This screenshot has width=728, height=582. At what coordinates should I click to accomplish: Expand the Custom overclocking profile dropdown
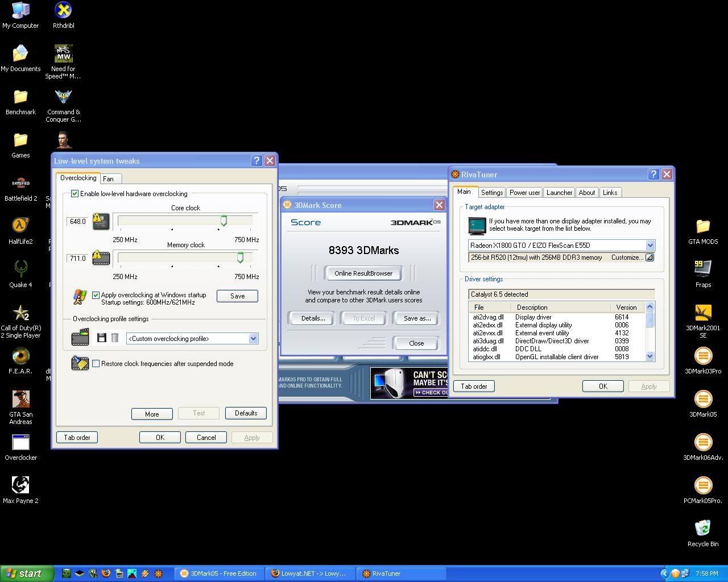253,339
